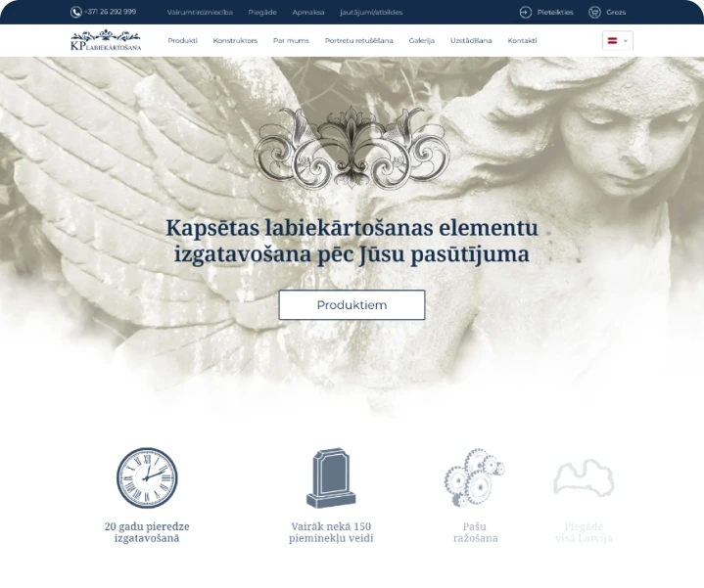Open Jautājumi/atbildes page
The image size is (704, 588).
pyautogui.click(x=371, y=12)
